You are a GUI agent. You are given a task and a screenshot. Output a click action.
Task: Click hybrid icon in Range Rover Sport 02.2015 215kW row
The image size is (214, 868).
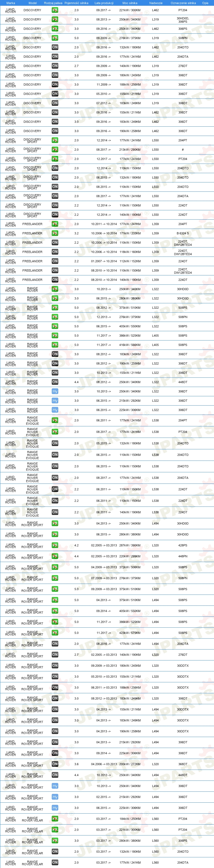click(55, 797)
